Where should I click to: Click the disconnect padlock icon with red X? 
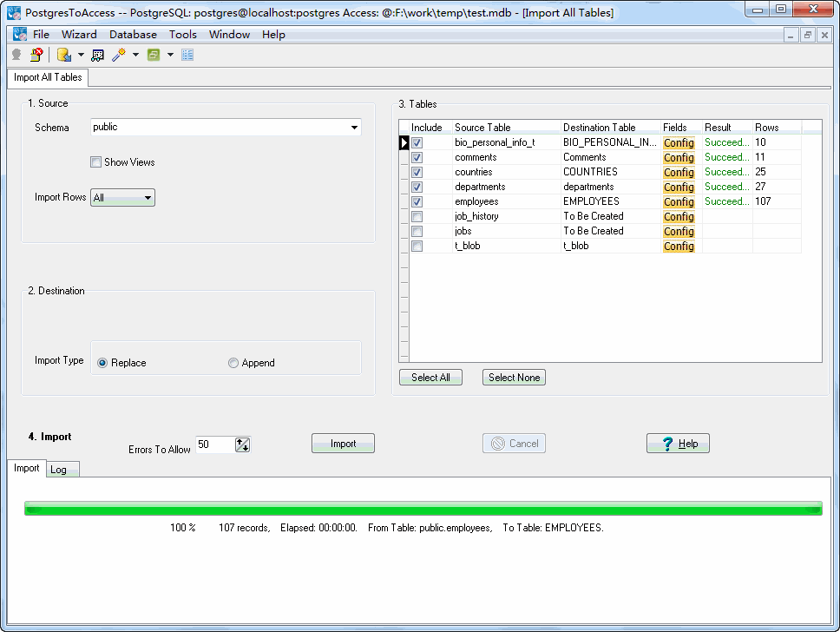(36, 55)
